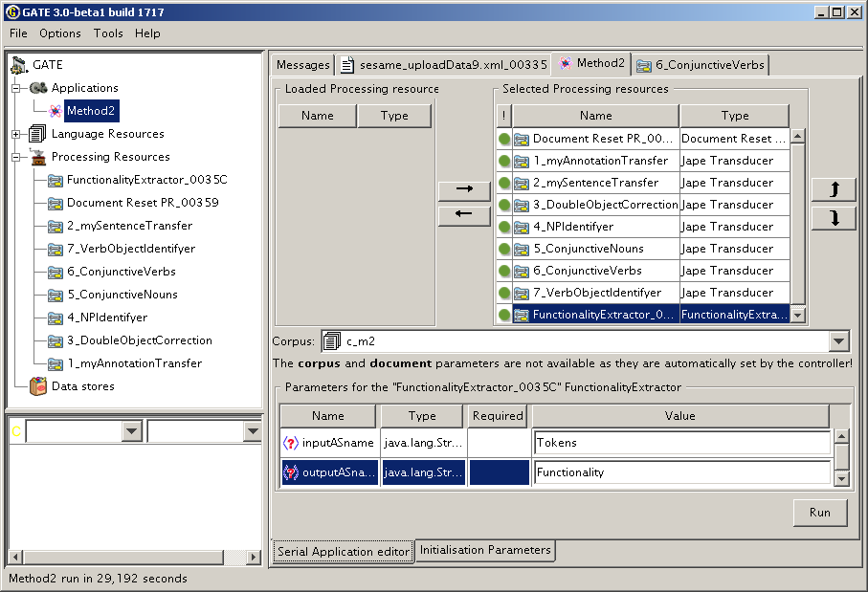
Task: Move selected resource up with up arrow
Action: [x=835, y=189]
